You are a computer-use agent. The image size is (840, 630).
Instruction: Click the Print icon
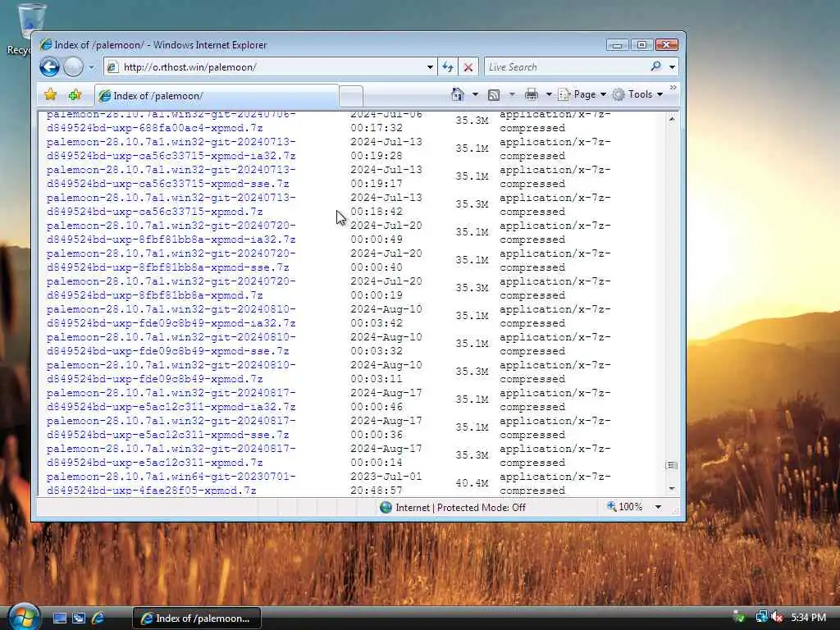click(x=531, y=95)
